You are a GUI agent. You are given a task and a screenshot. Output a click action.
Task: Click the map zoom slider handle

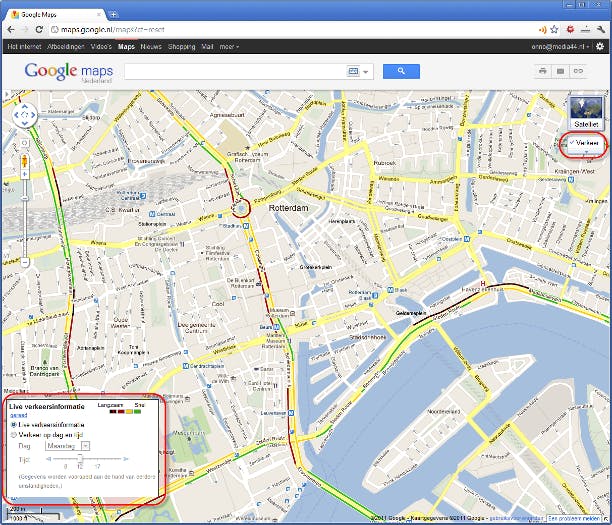pos(25,198)
